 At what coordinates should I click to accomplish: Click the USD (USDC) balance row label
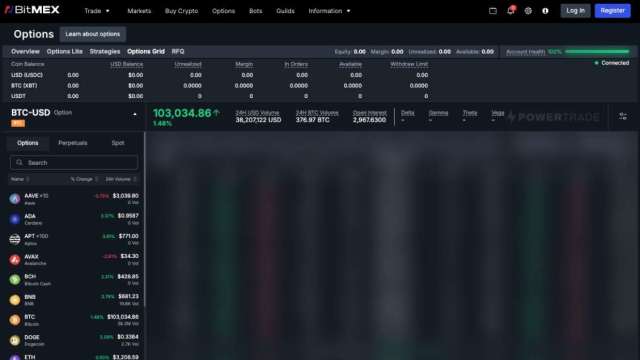point(27,75)
